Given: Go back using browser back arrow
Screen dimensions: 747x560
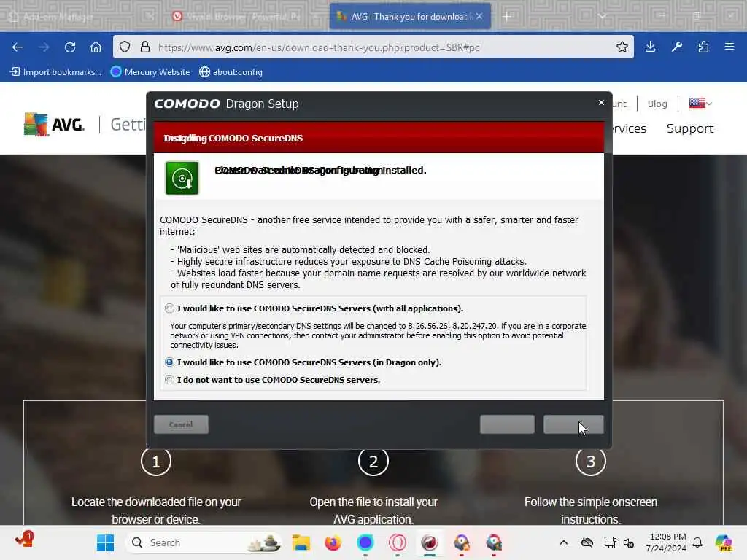Looking at the screenshot, I should 18,47.
